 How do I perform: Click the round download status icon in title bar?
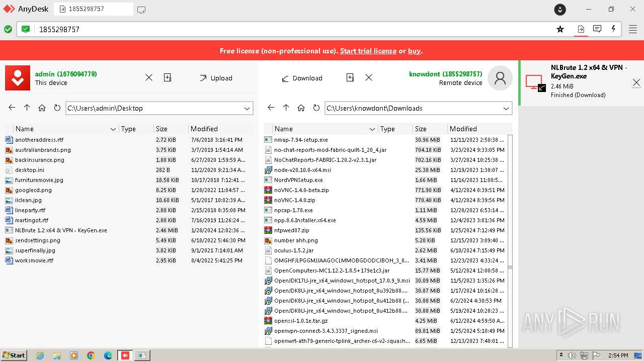(x=560, y=9)
